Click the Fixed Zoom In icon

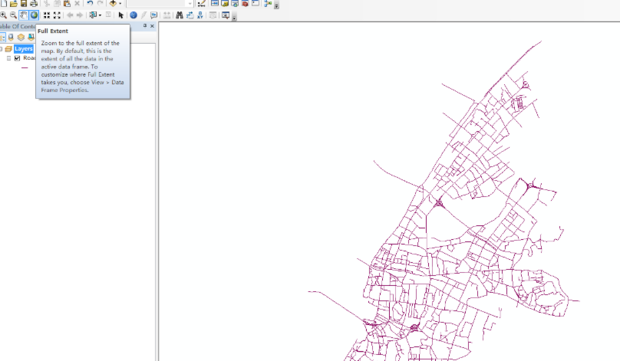[x=47, y=15]
